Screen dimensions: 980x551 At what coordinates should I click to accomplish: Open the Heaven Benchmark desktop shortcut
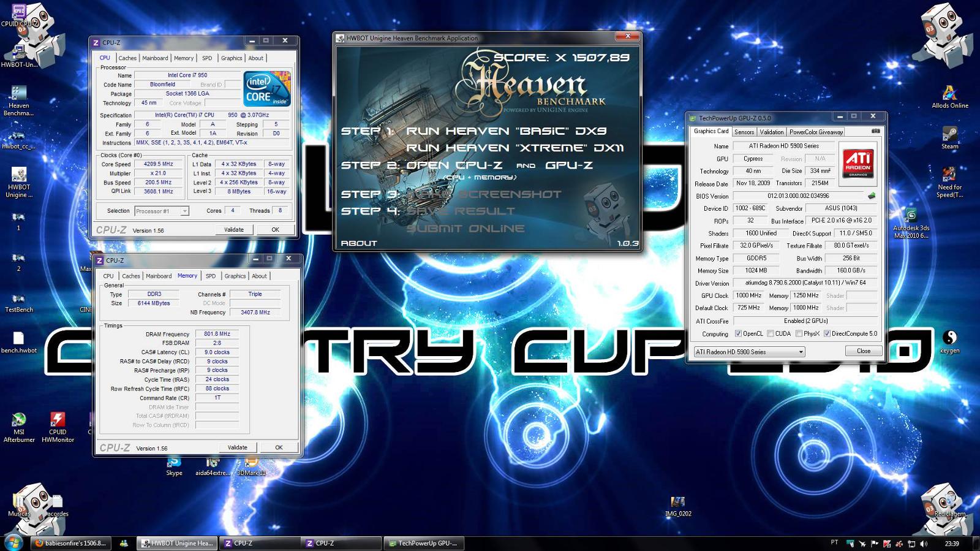(x=18, y=99)
